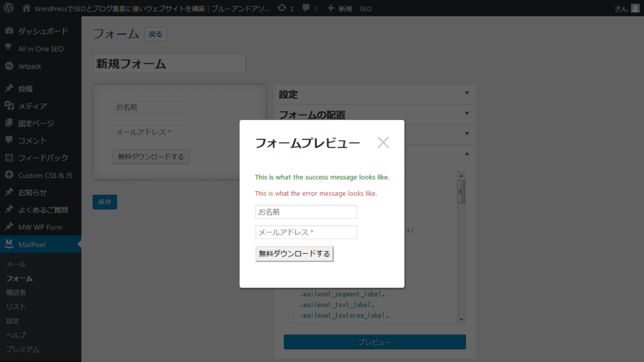Click the 戻る button
This screenshot has width=644, height=362.
155,34
